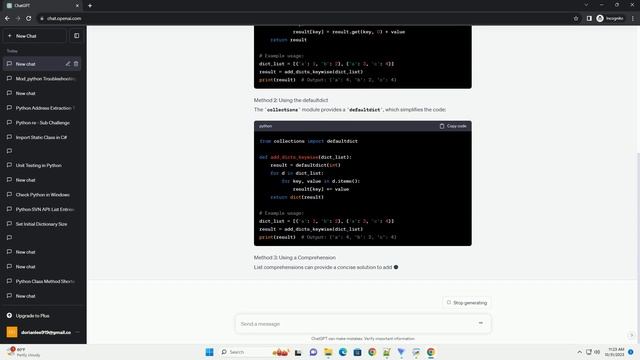
Task: Copy code from the defaultdict code block
Action: tap(453, 126)
